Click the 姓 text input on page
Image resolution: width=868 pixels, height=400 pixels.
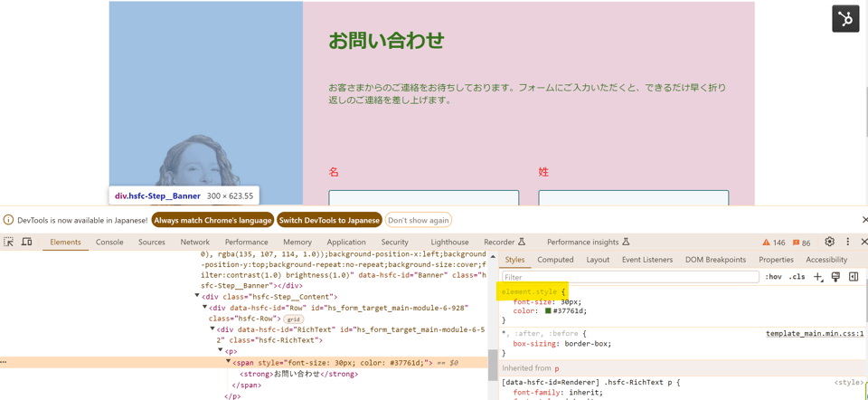[x=633, y=198]
